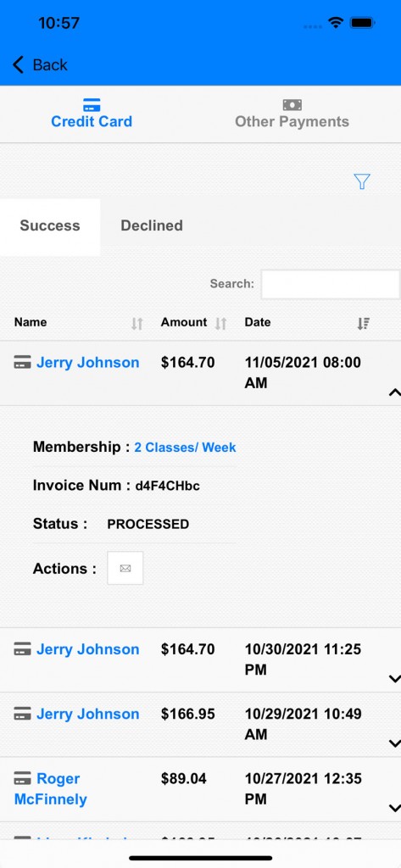
Task: Open 2 Classes/ Week membership link
Action: point(185,448)
